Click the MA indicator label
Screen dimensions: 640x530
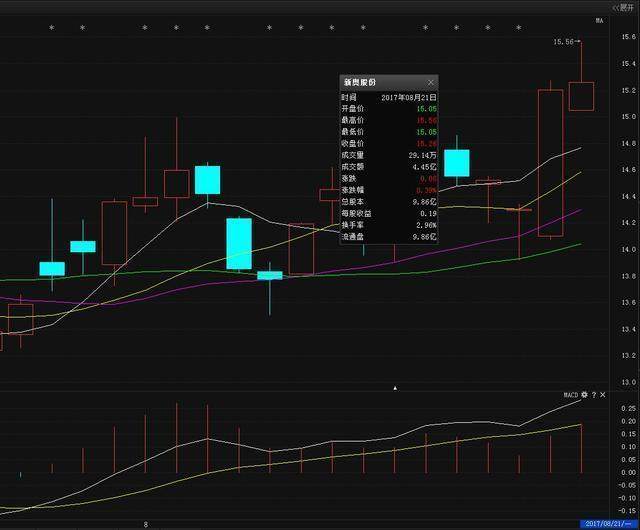click(x=600, y=20)
